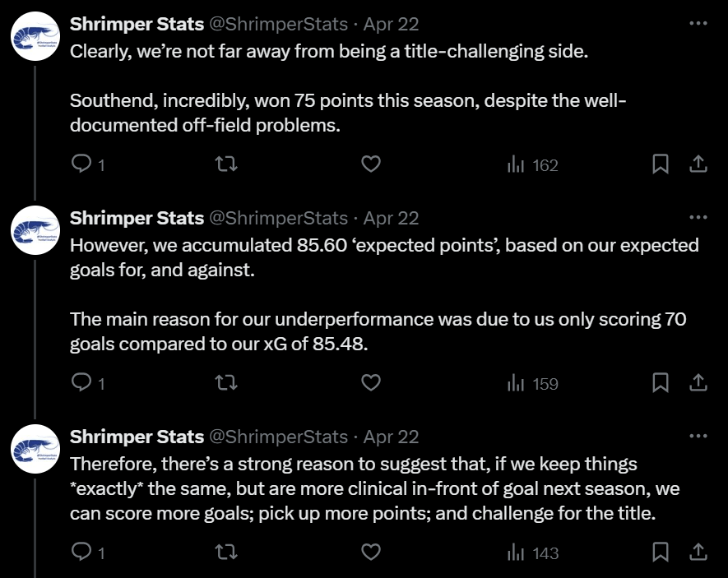Like the '85.60 expected points' tweet
The width and height of the screenshot is (728, 578).
pos(371,382)
